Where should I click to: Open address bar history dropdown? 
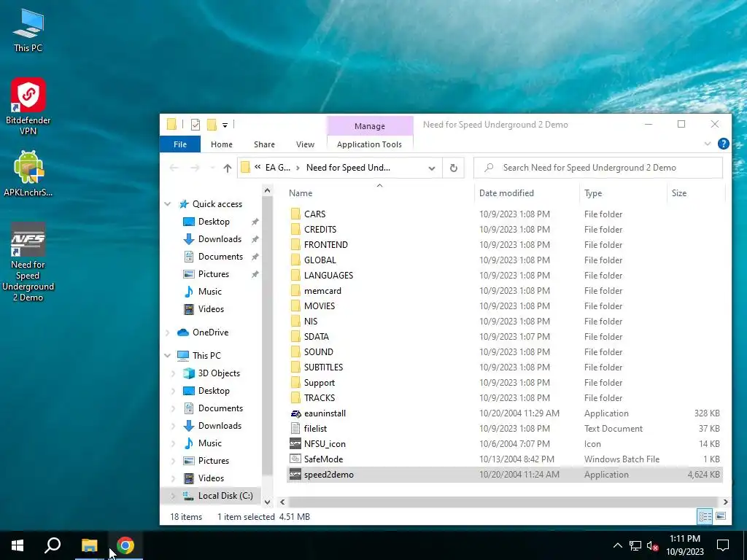(x=432, y=168)
